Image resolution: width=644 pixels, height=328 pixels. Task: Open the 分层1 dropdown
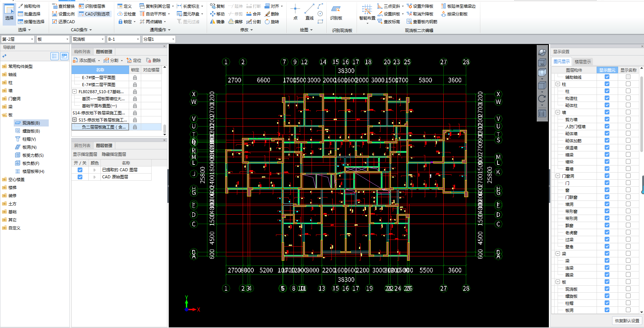click(173, 39)
